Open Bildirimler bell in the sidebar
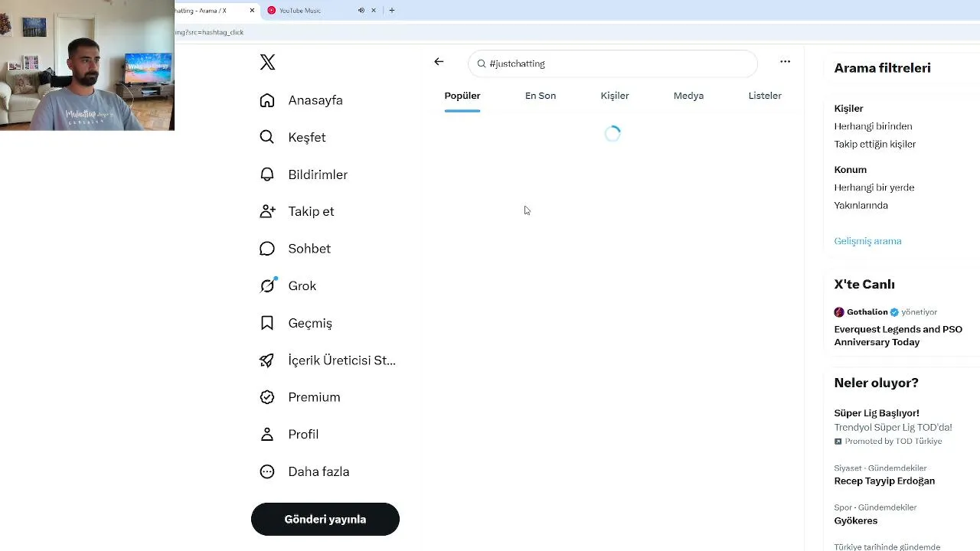 tap(303, 174)
